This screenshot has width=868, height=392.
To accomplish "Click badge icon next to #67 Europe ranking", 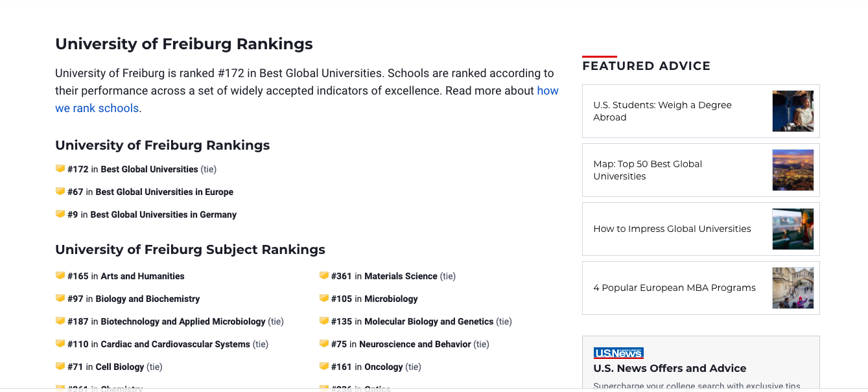I will (60, 192).
